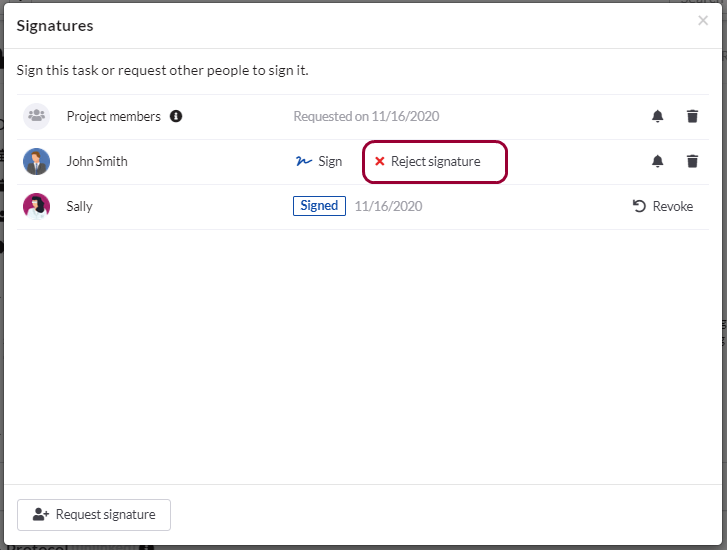Click Sally's profile avatar
The height and width of the screenshot is (550, 727).
click(37, 206)
